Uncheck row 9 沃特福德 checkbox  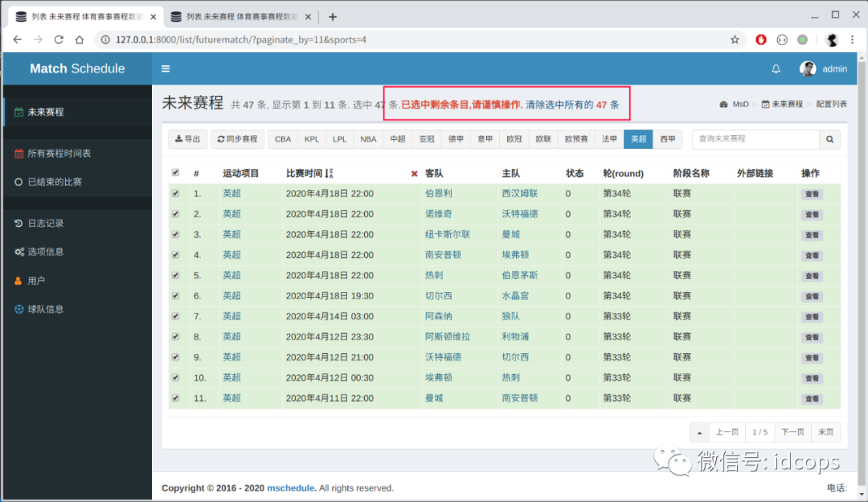pyautogui.click(x=175, y=357)
